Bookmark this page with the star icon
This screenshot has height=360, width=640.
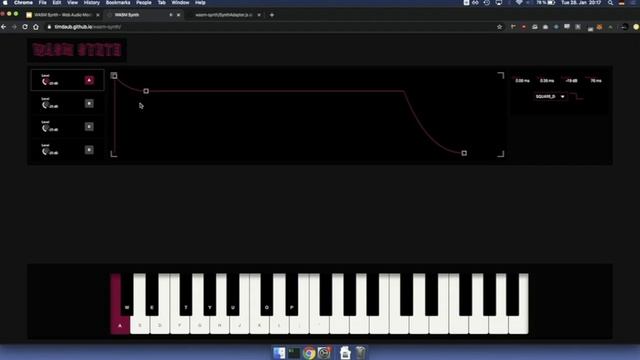click(500, 27)
